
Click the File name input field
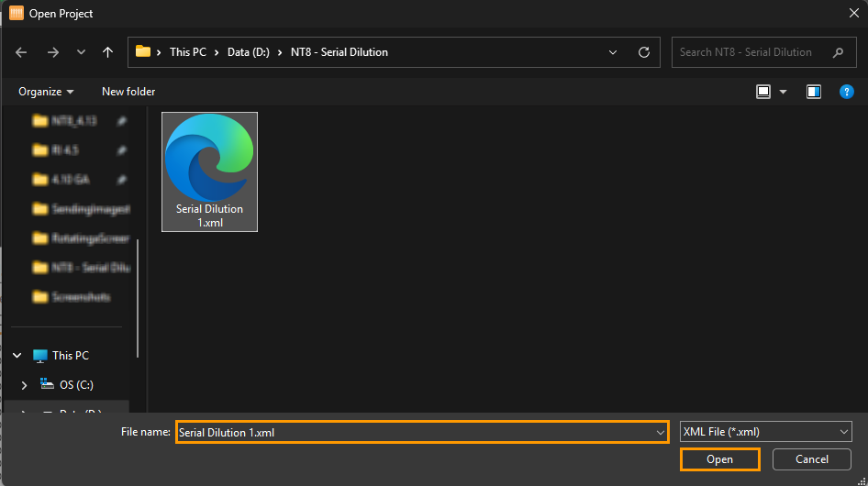point(413,432)
